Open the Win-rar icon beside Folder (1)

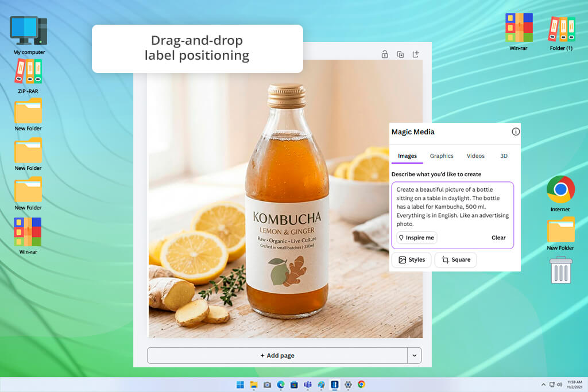[519, 32]
